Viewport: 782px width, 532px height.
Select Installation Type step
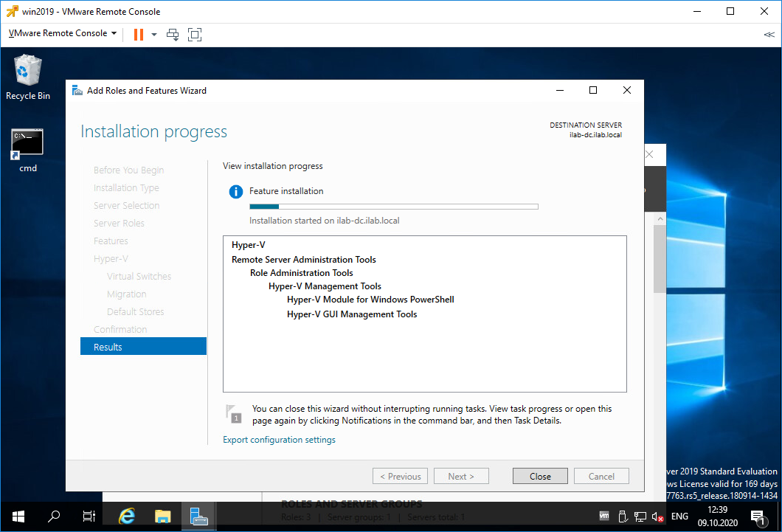(x=126, y=188)
